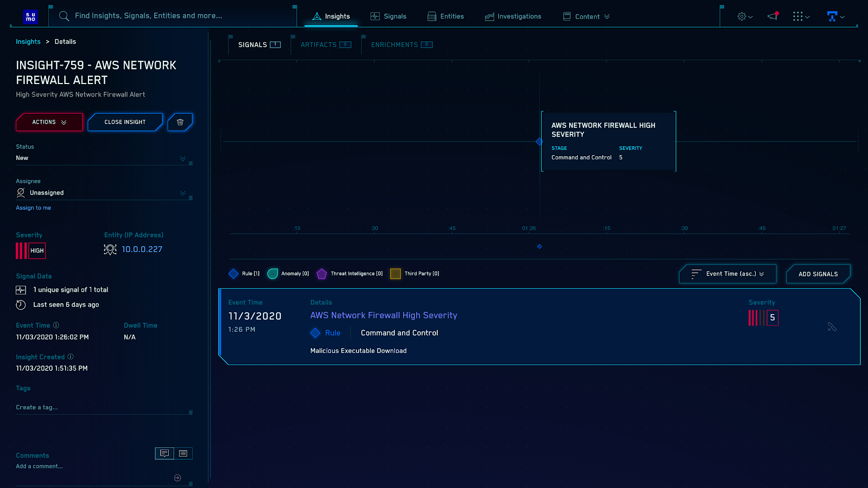Open AWS Network Firewall High Severity signal link
Viewport: 868px width, 488px height.
tap(384, 316)
